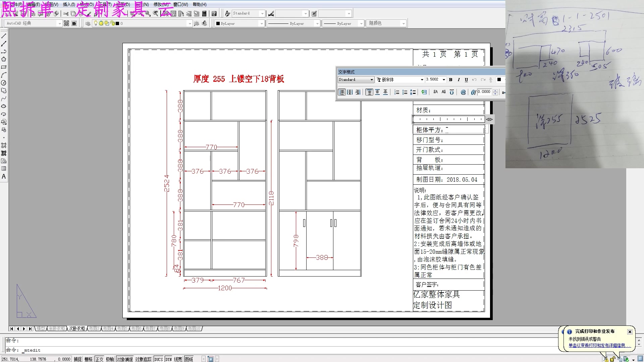Enable 对象捕捉 object snap
This screenshot has height=362, width=644.
(x=124, y=359)
